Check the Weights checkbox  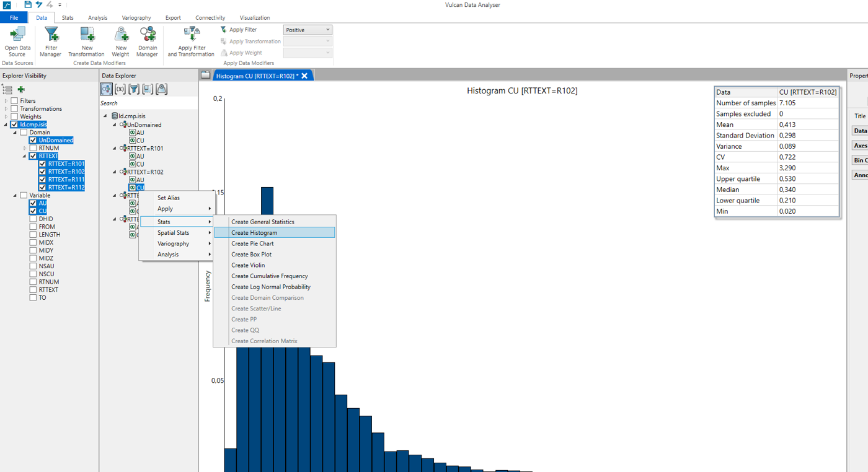14,116
